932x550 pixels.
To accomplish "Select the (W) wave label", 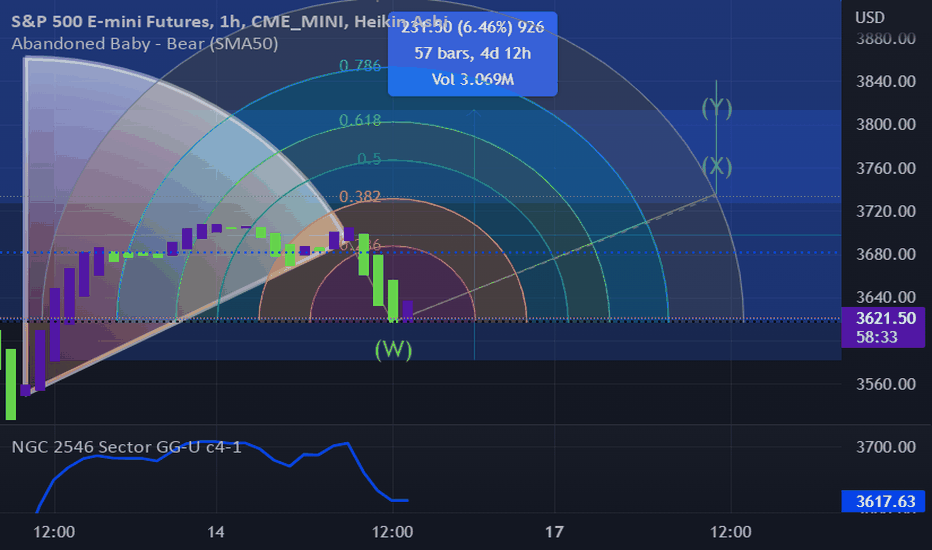I will 393,349.
